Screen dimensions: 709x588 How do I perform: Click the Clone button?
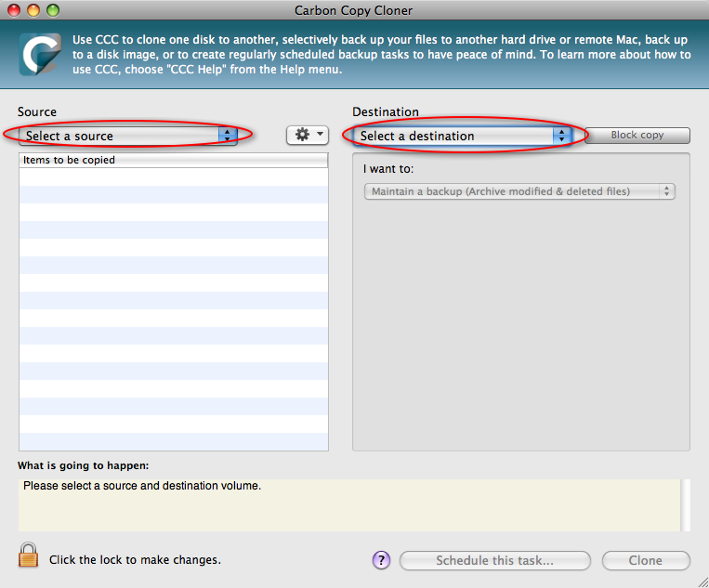coord(646,560)
